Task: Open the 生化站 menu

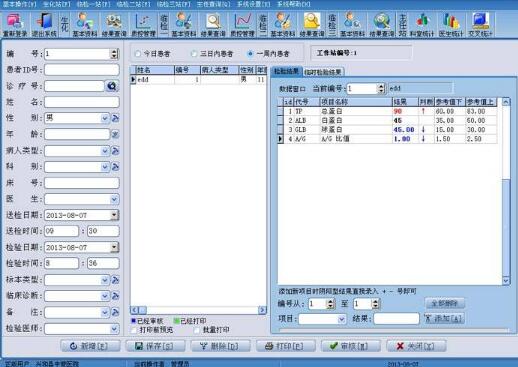Action: [x=57, y=4]
